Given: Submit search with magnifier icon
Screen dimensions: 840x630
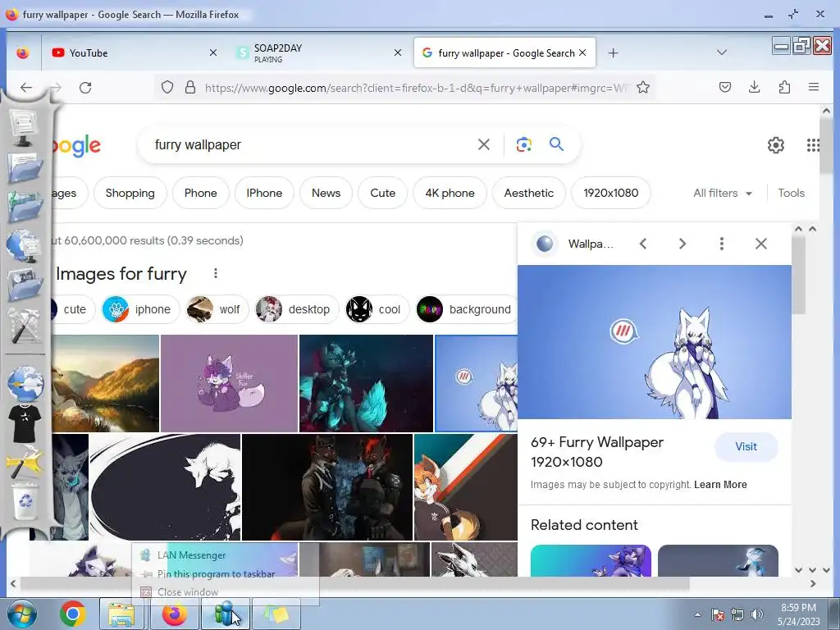Looking at the screenshot, I should coord(556,144).
